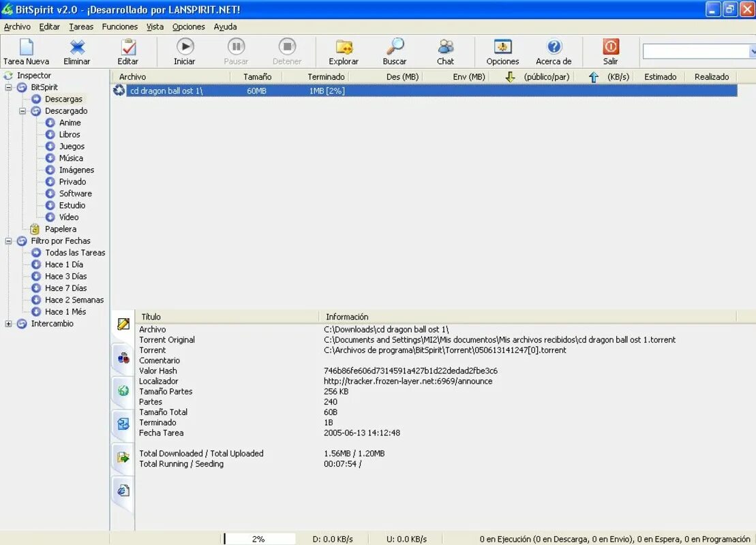Sort by the Tamaño column header
756x545 pixels.
(256, 76)
